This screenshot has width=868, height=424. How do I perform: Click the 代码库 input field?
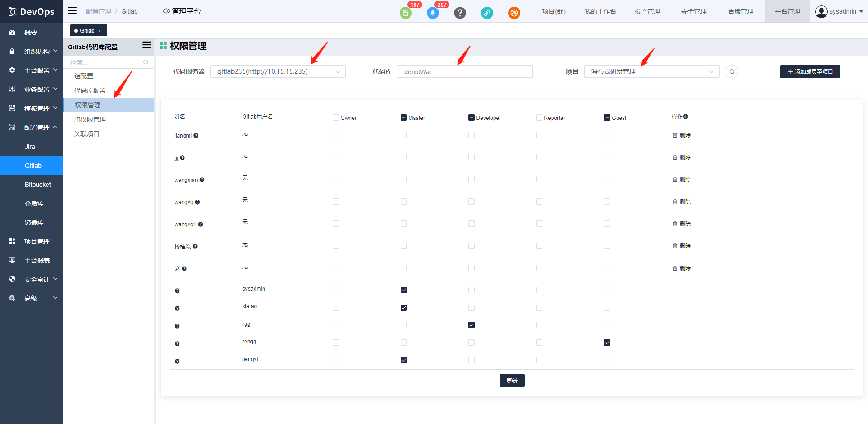464,71
